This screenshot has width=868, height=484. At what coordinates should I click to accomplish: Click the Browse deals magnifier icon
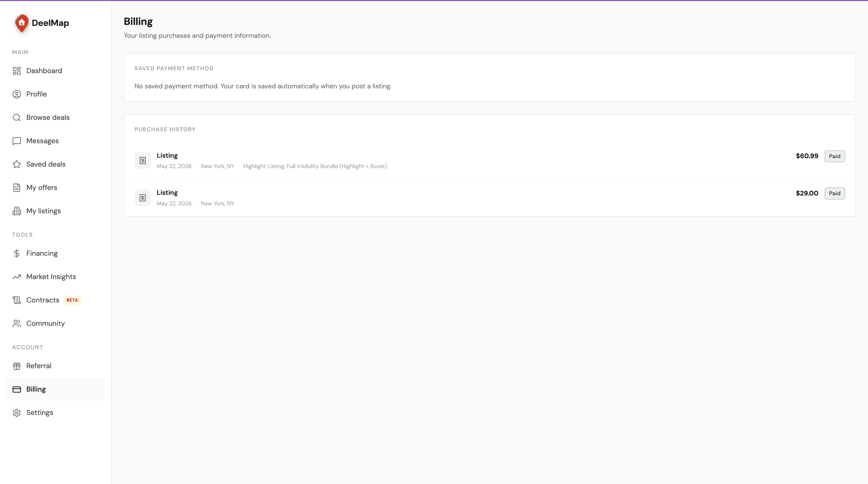[x=16, y=117]
